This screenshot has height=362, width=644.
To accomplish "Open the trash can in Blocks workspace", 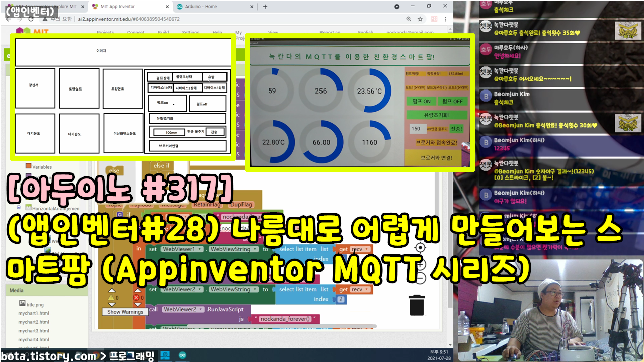I will pos(417,305).
